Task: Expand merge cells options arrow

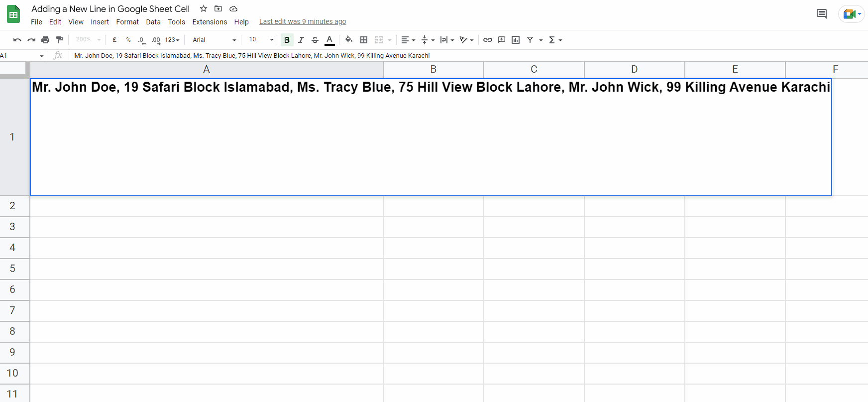Action: point(390,40)
